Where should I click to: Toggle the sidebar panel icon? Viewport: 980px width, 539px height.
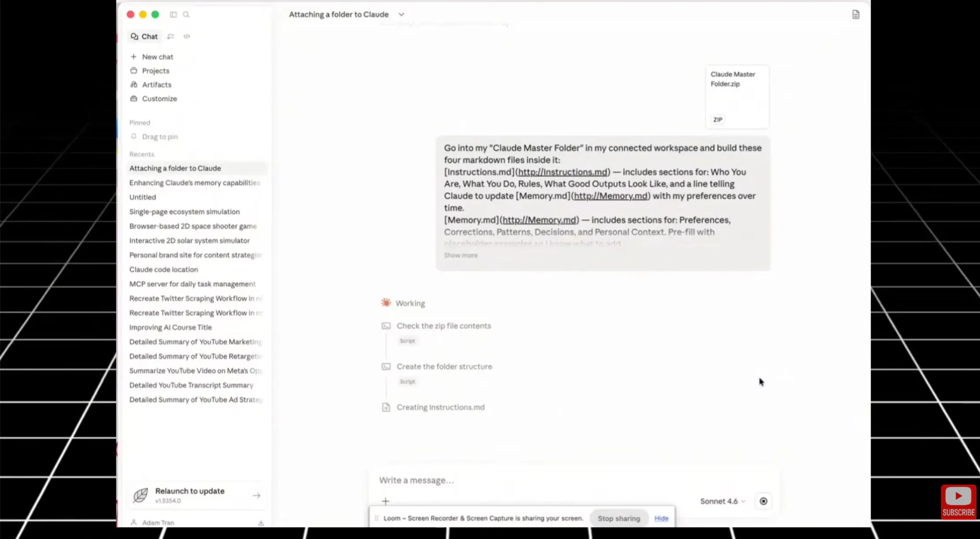[173, 15]
